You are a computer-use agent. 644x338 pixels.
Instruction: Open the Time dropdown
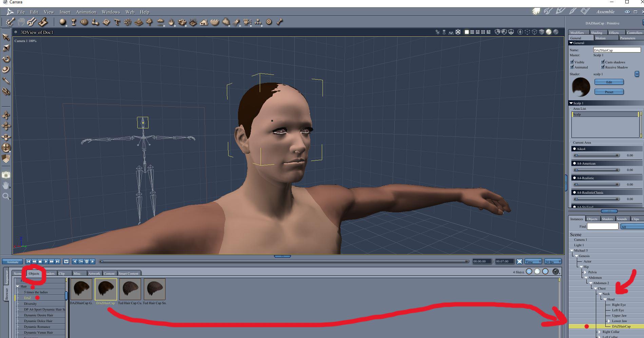pos(533,261)
